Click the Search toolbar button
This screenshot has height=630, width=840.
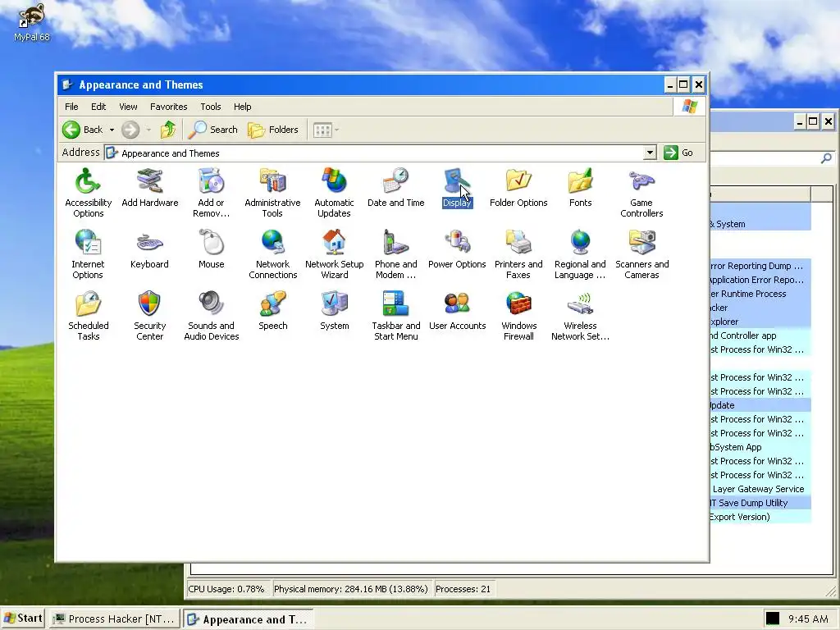click(x=212, y=130)
